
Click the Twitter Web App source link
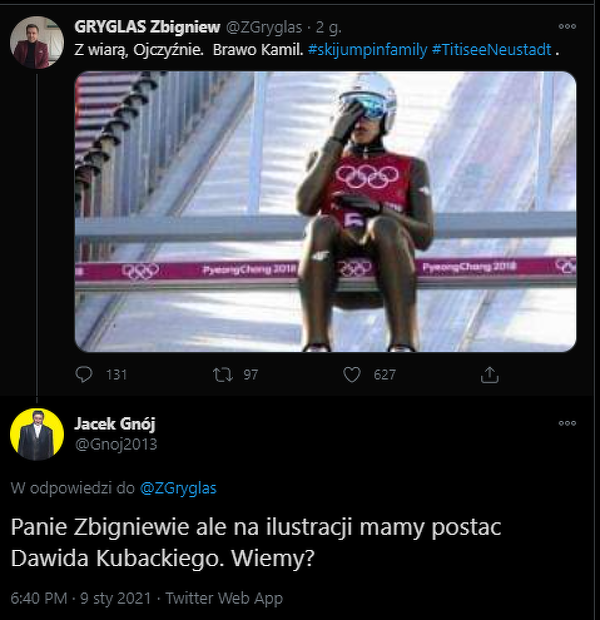click(x=224, y=598)
